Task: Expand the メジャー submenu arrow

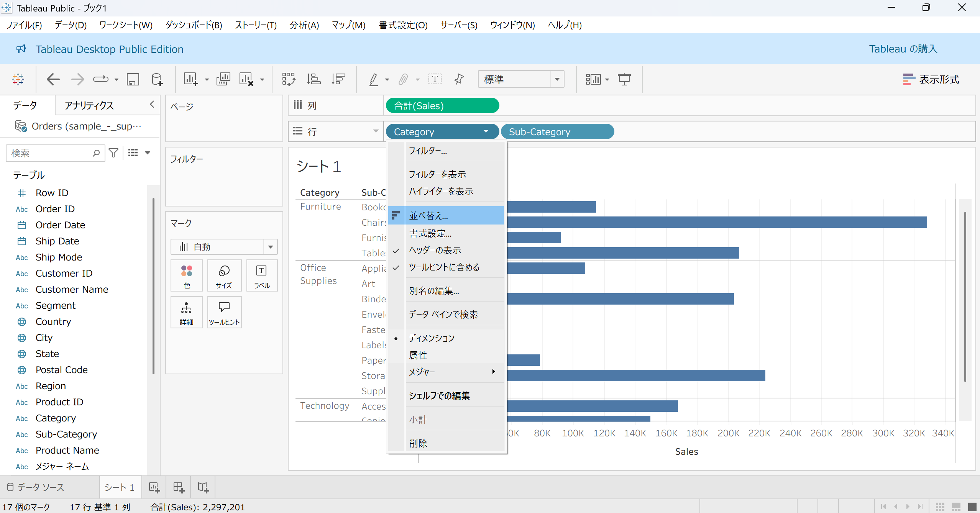Action: [x=493, y=372]
